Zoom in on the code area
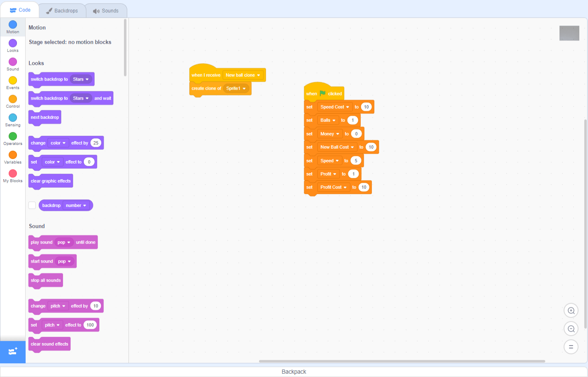Screen dimensions: 588x377 pyautogui.click(x=571, y=311)
